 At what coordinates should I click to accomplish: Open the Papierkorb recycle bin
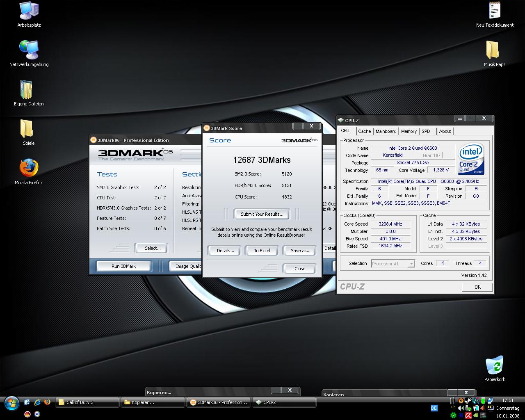point(495,369)
